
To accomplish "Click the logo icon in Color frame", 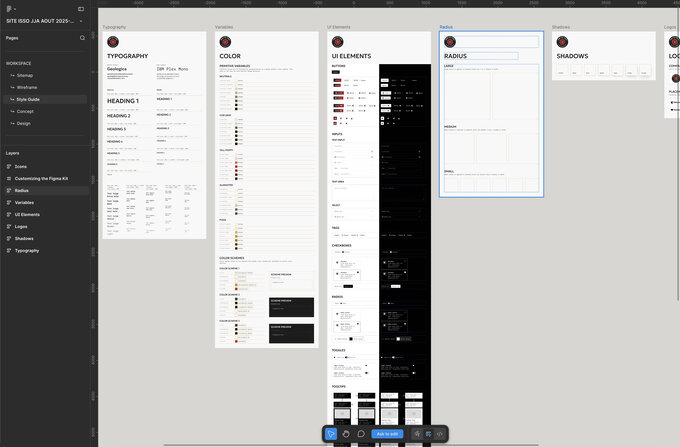I will pos(225,42).
